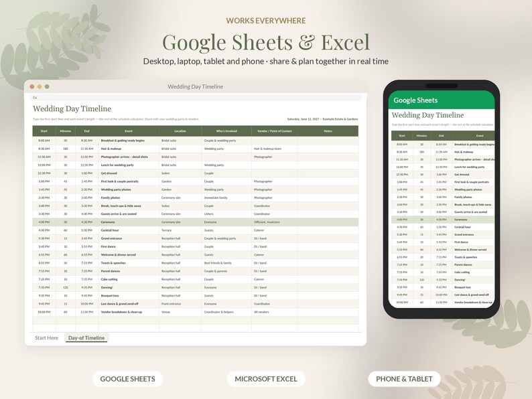The width and height of the screenshot is (532, 399).
Task: Click the GOOGLE SHEETS pill button
Action: 127,379
